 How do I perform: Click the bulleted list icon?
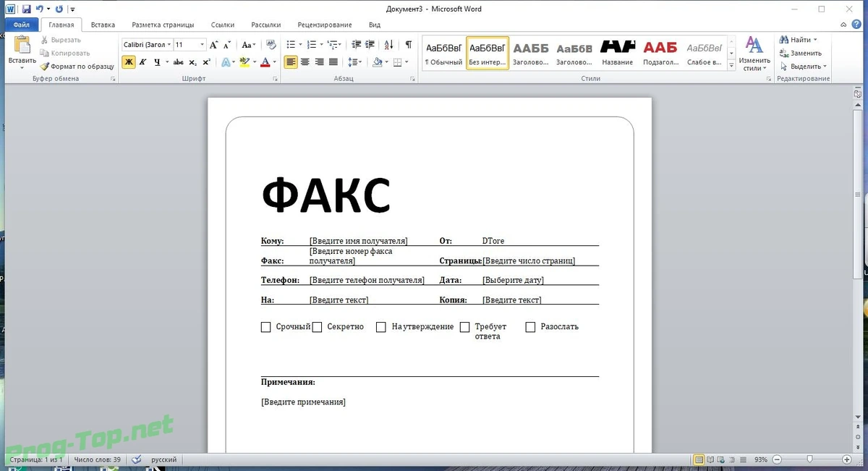click(291, 45)
